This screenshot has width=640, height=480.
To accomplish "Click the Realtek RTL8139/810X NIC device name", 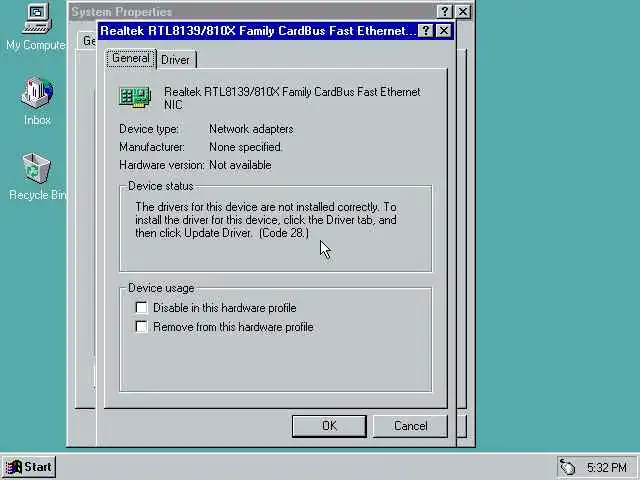I will 292,98.
